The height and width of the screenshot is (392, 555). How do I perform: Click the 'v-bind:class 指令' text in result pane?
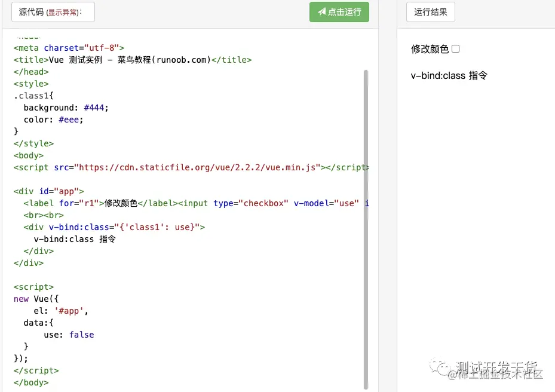point(449,75)
